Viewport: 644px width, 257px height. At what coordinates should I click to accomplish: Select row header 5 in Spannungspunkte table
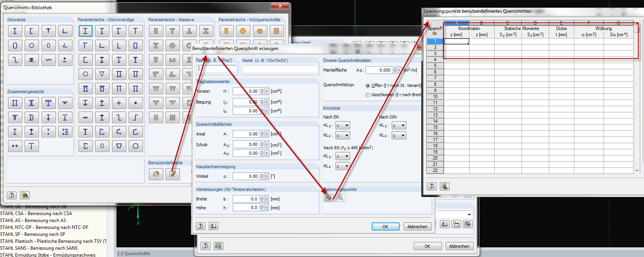[x=435, y=66]
